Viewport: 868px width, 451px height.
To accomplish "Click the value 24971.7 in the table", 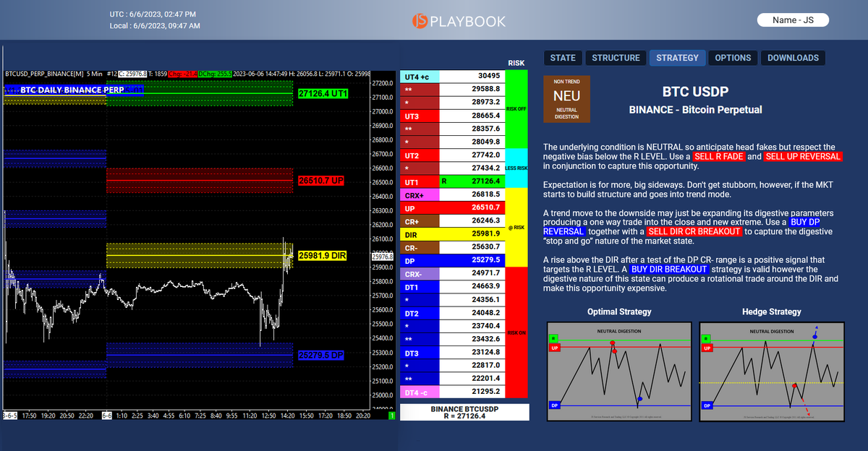I will click(x=485, y=273).
